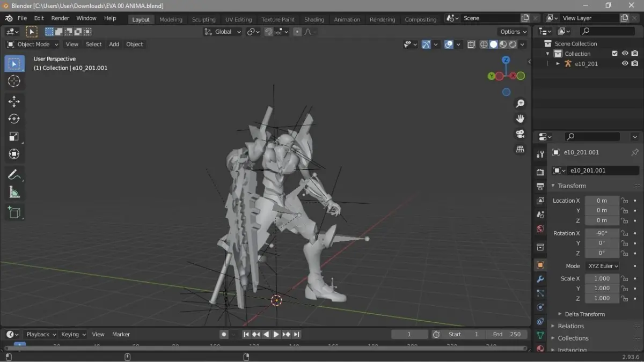Screen dimensions: 644x362
Task: Open the Add menu in the viewport header
Action: pyautogui.click(x=114, y=45)
